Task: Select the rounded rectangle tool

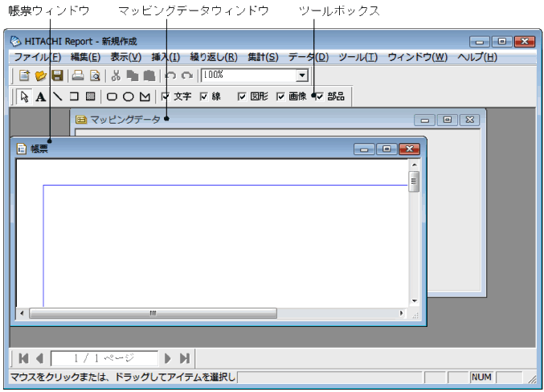Action: 112,96
